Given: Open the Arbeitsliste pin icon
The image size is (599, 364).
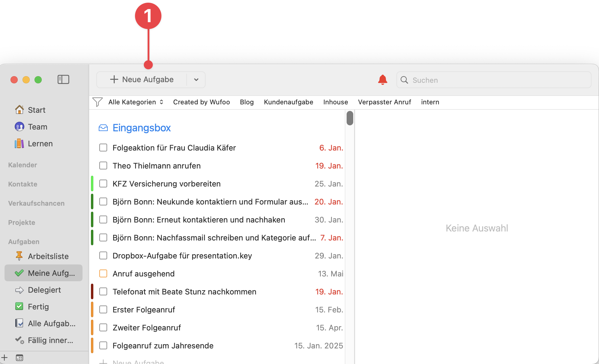Looking at the screenshot, I should click(20, 256).
